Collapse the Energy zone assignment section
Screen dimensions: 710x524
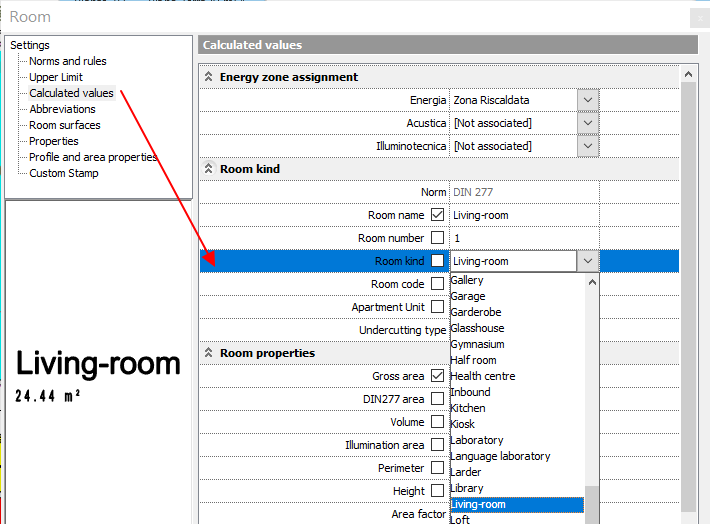click(209, 77)
